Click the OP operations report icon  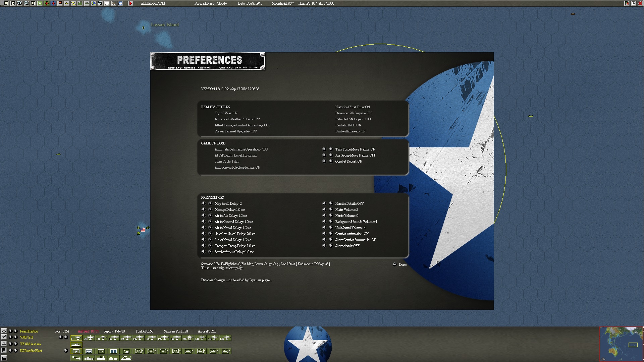[107, 3]
